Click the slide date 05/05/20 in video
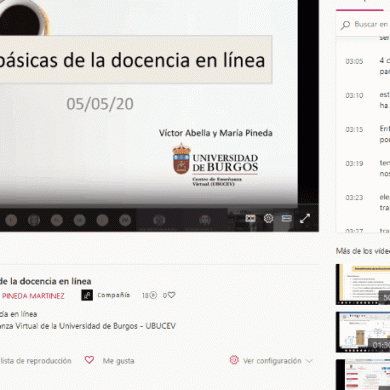Viewport: 390px width, 390px height. click(100, 104)
